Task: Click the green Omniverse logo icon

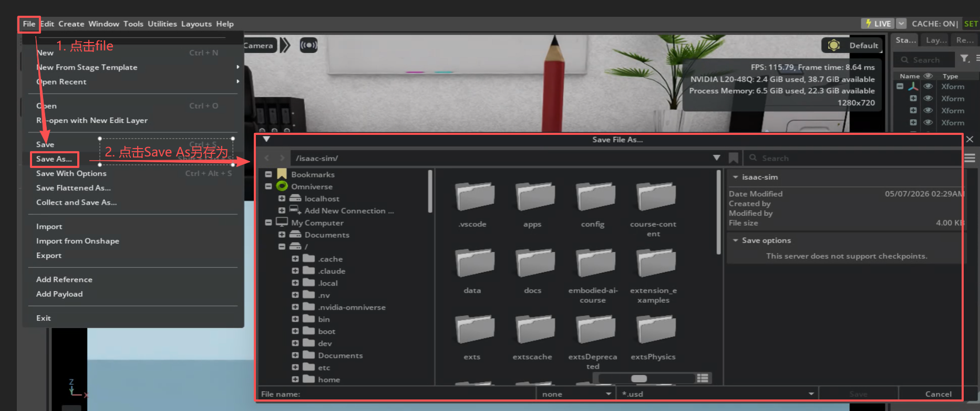Action: coord(282,186)
